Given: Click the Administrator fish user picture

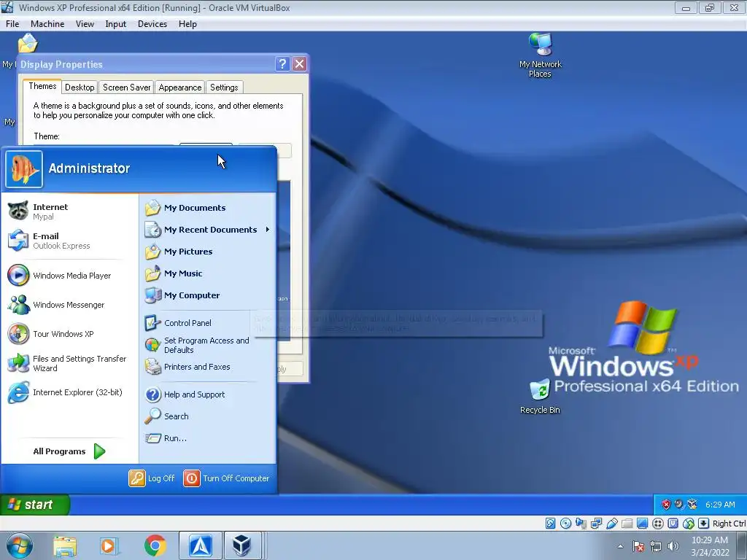Looking at the screenshot, I should click(24, 169).
